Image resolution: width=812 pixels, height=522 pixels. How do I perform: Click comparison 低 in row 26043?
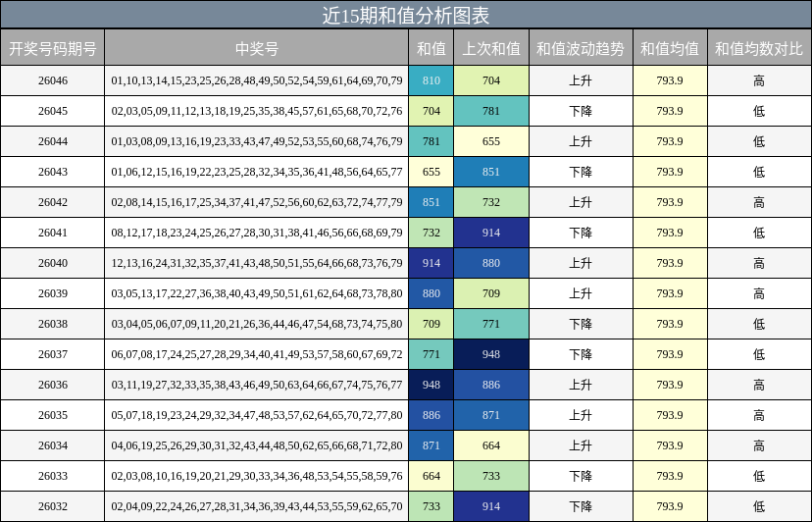coord(759,172)
